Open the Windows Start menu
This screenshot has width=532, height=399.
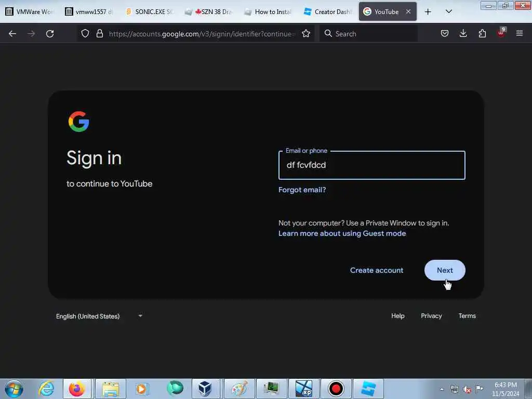14,389
